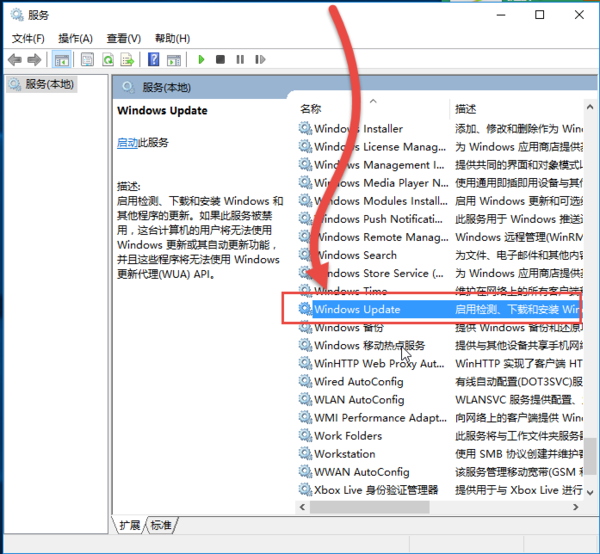Click the Windows Update description text in its row
Viewport: 600px width, 554px height.
click(x=518, y=309)
